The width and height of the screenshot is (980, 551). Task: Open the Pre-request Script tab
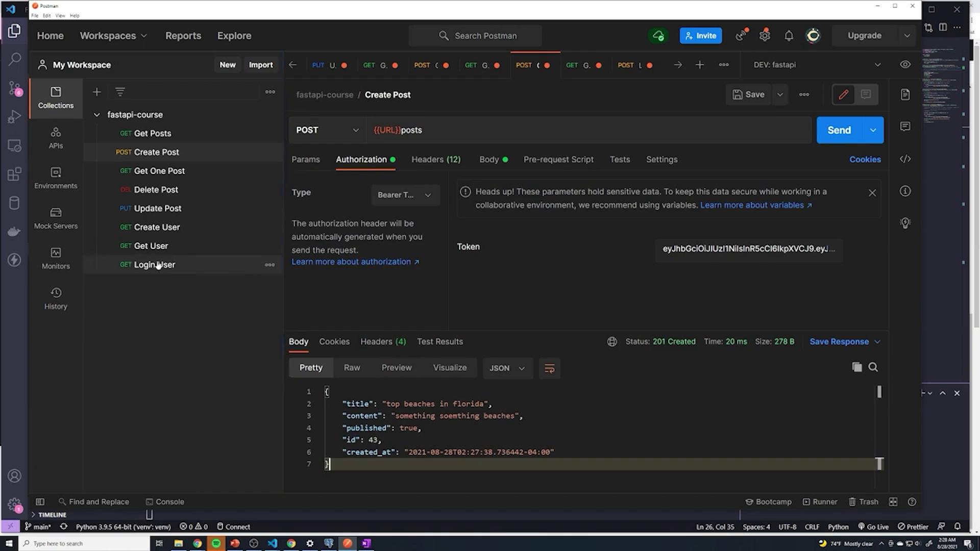[558, 160]
